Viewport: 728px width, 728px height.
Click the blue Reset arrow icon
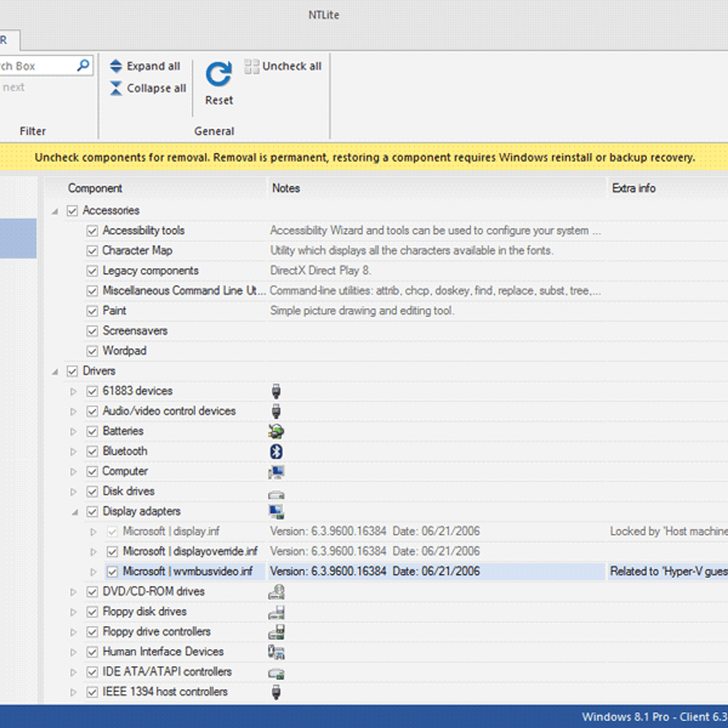pyautogui.click(x=219, y=74)
